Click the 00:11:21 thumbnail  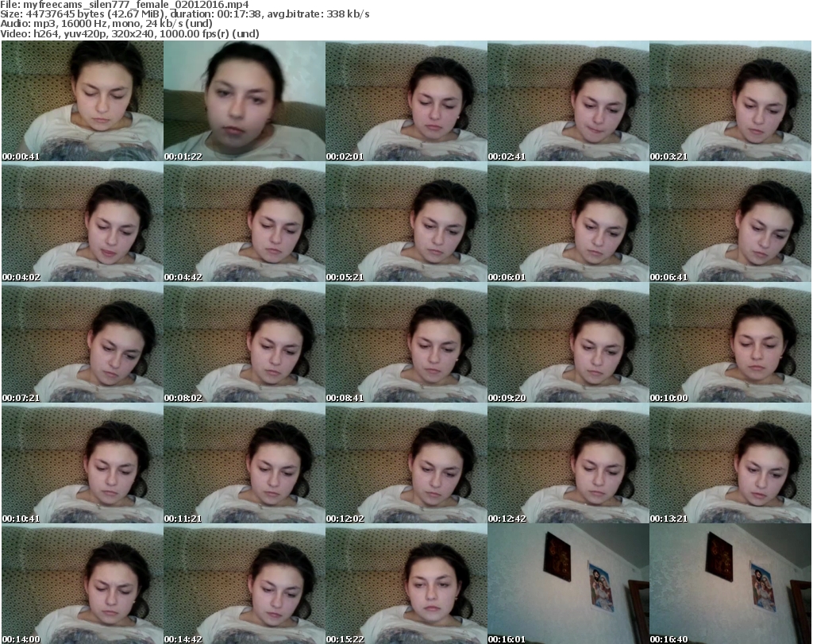245,464
